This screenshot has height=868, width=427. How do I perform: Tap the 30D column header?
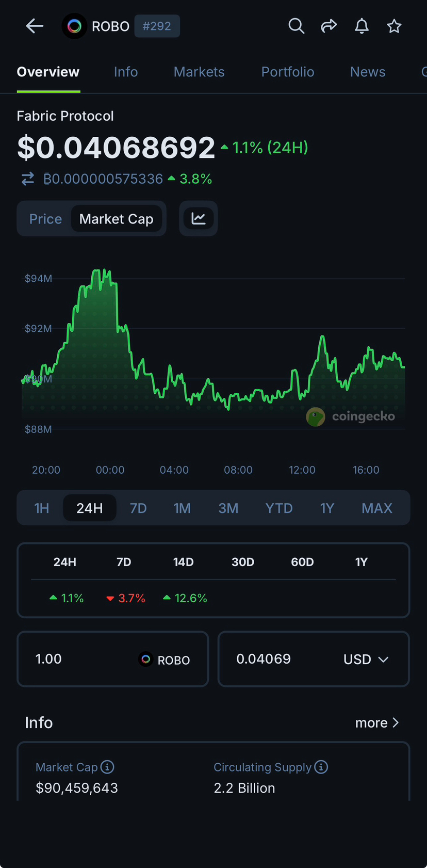tap(243, 562)
